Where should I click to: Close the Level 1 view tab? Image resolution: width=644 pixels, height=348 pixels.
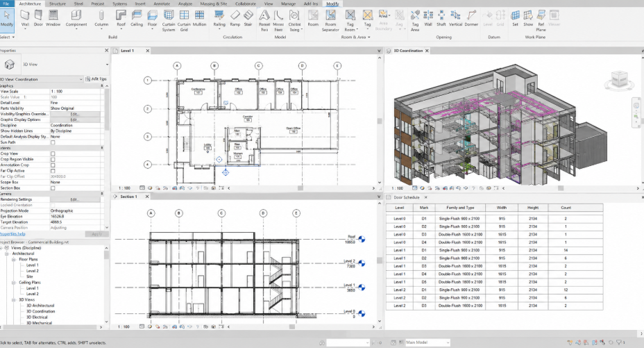point(147,51)
